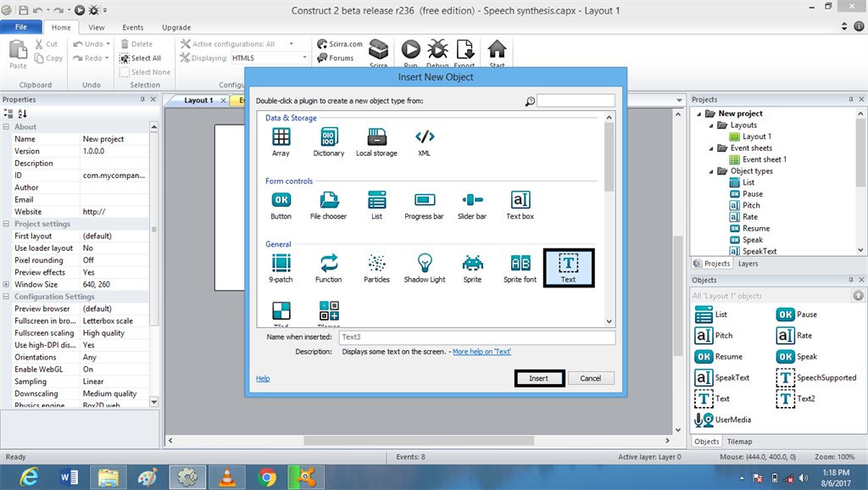This screenshot has height=490, width=868.
Task: Open Microsoft Word from taskbar
Action: [x=70, y=477]
